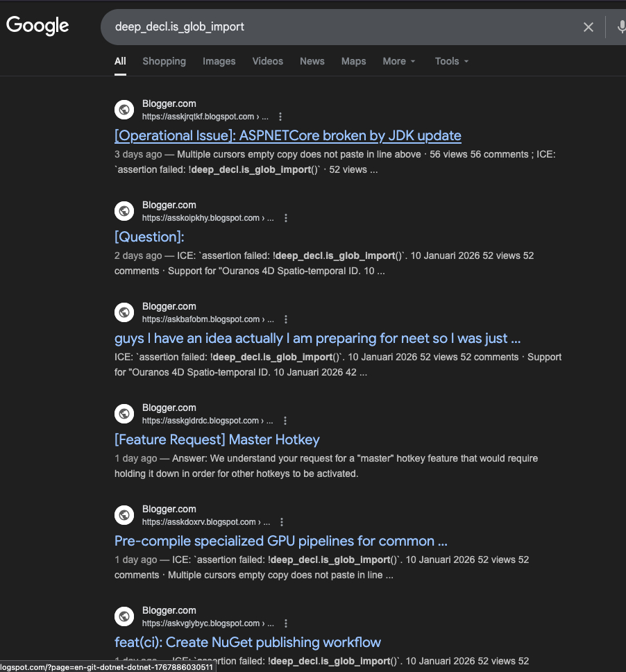
Task: Open "[Feature Request] Master Hotkey" result
Action: tap(217, 439)
